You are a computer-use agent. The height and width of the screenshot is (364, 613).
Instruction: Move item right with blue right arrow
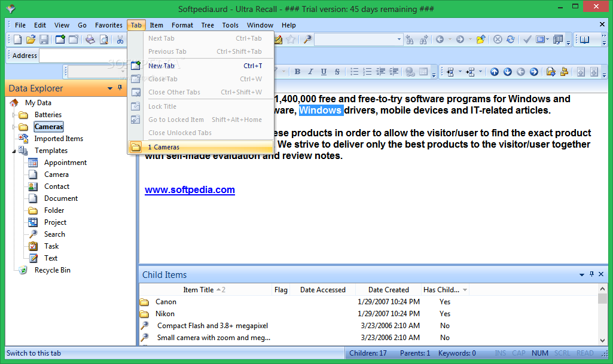(x=534, y=72)
